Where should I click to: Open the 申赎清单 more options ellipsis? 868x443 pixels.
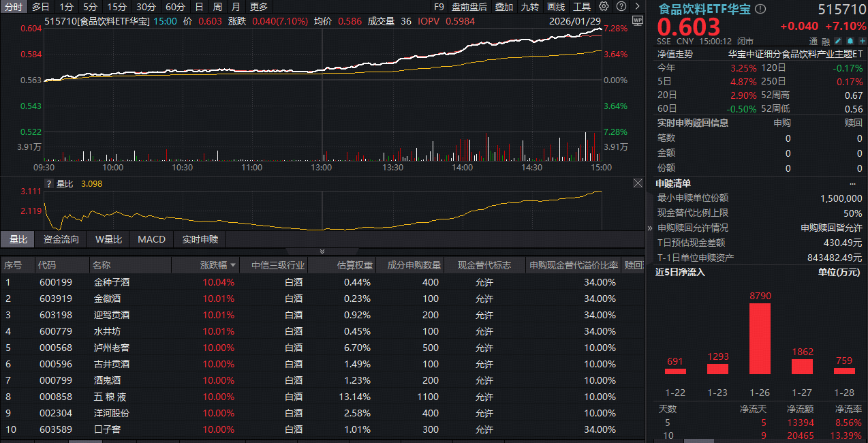tap(852, 184)
